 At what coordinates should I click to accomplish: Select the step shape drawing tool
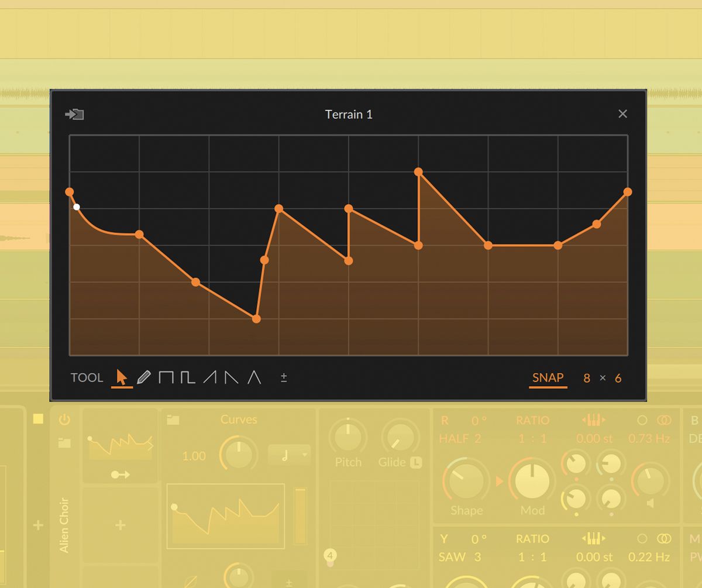point(186,377)
